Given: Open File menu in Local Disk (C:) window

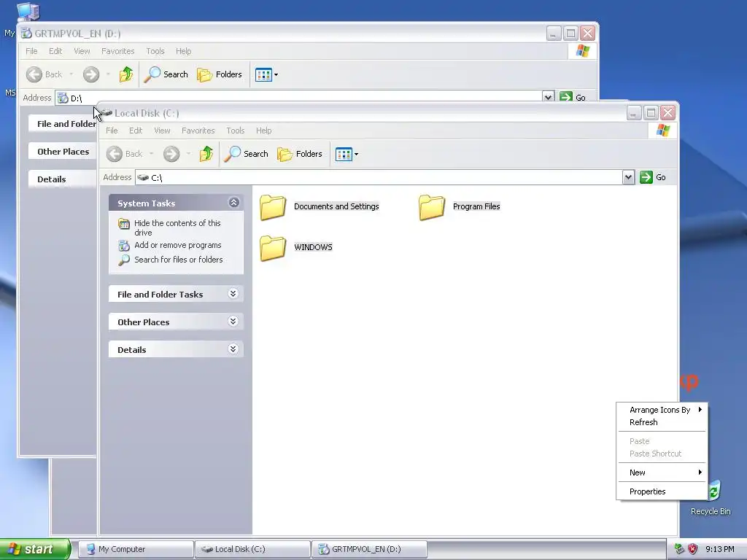Looking at the screenshot, I should [112, 131].
